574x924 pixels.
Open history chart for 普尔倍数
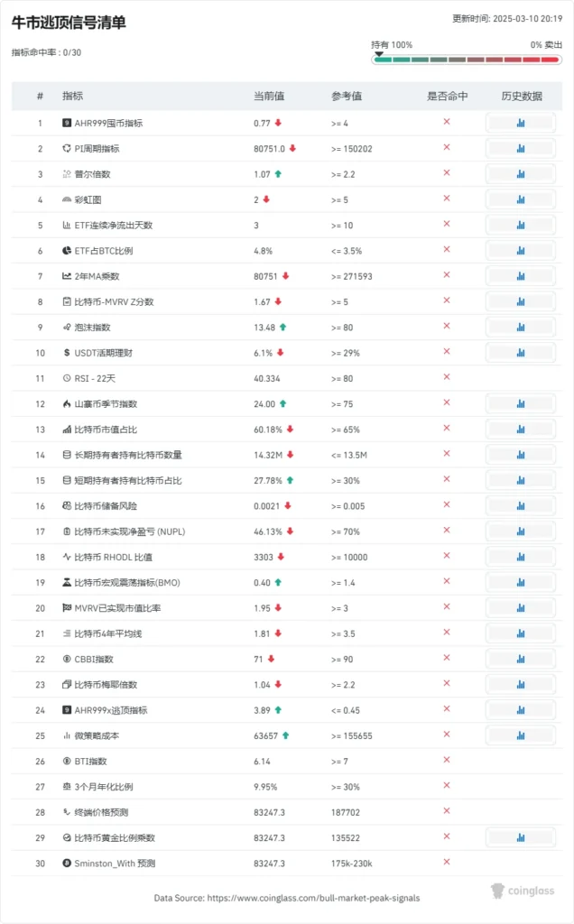point(521,174)
